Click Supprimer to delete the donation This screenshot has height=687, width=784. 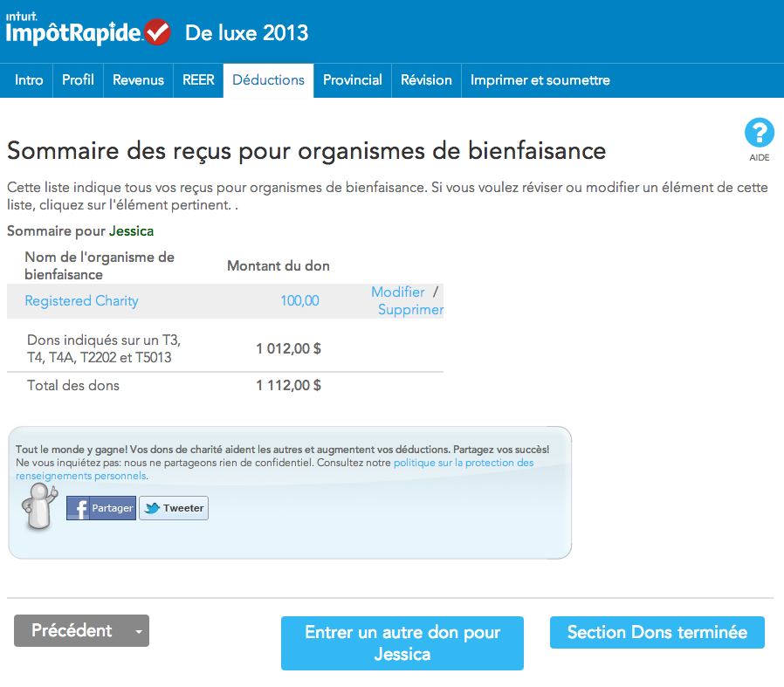[x=410, y=310]
